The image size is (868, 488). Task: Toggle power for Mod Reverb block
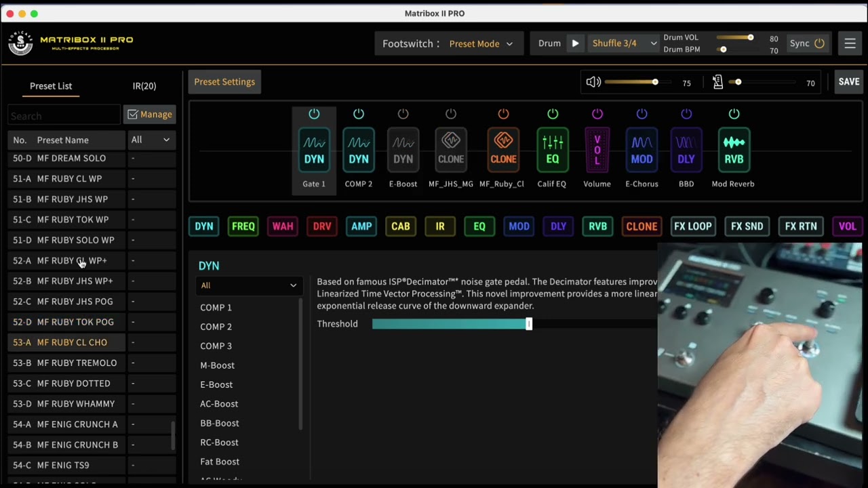pos(734,114)
